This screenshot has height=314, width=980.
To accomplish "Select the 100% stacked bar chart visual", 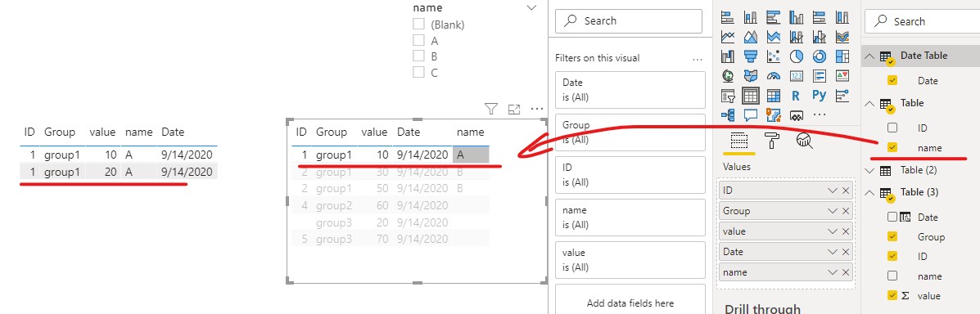I will 820,17.
